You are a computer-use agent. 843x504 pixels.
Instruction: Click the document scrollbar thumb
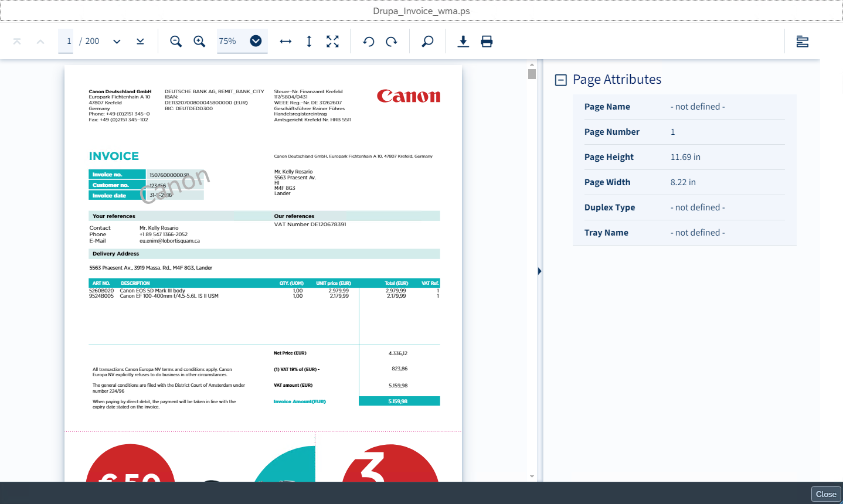(x=532, y=74)
